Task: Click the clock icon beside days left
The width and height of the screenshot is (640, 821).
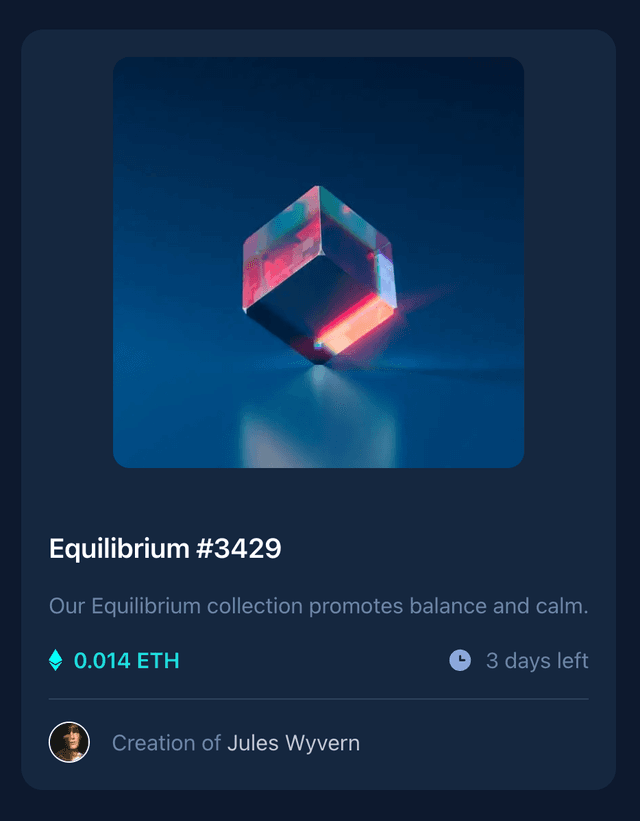Action: tap(460, 660)
